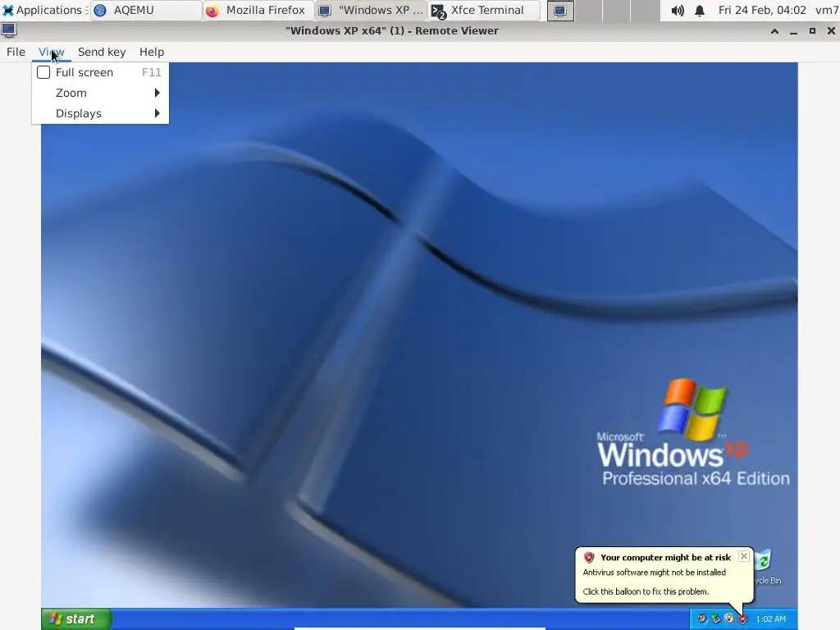Switch to Mozilla Firefox taskbar window
Screen dimensions: 840x630
(258, 10)
